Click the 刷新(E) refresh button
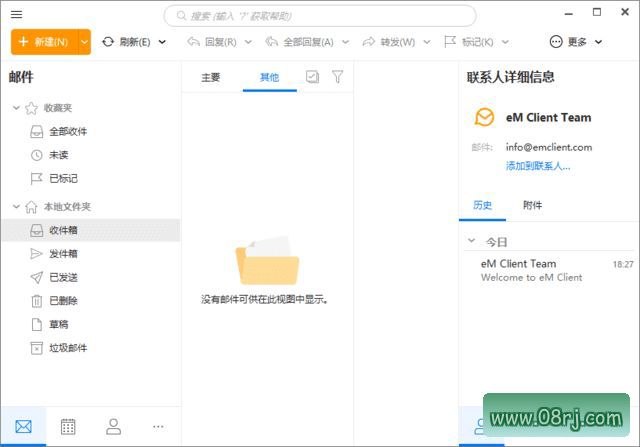This screenshot has height=447, width=640. 127,42
